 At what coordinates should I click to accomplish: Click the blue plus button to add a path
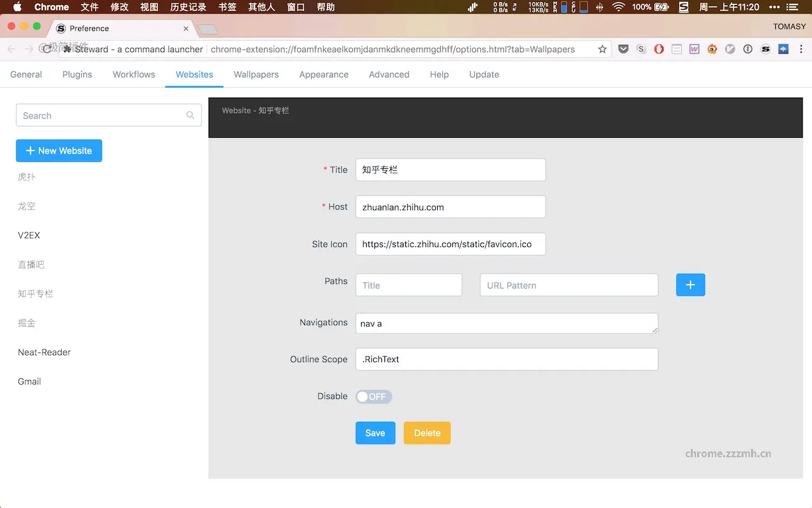(690, 284)
